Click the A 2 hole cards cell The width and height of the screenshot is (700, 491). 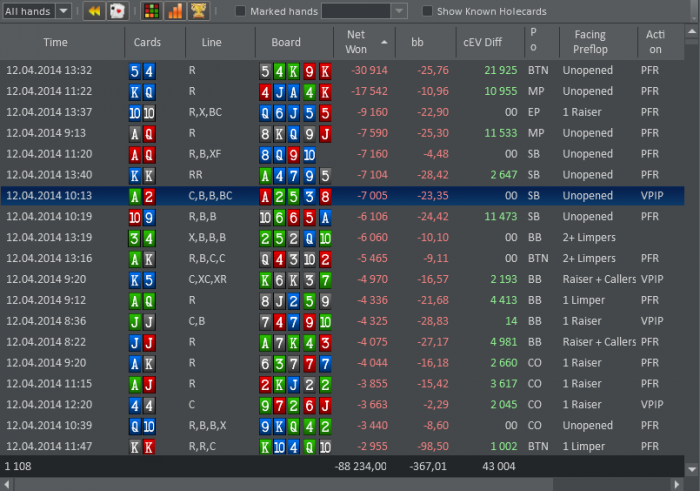pyautogui.click(x=142, y=196)
